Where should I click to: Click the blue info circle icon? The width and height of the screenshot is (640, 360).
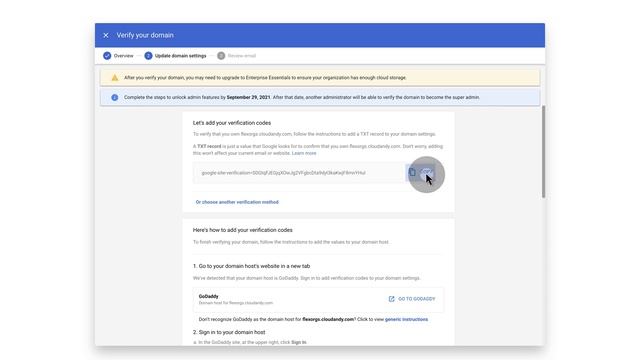115,98
